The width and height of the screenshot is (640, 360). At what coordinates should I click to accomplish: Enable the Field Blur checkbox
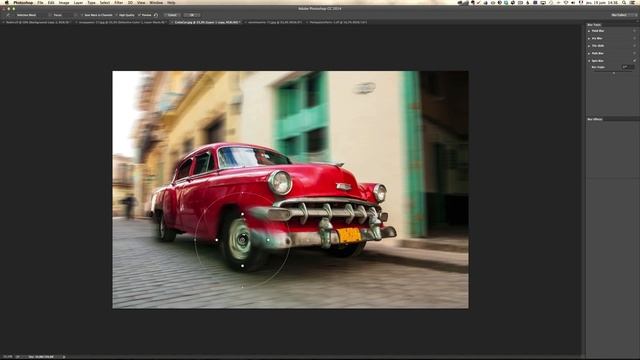634,31
